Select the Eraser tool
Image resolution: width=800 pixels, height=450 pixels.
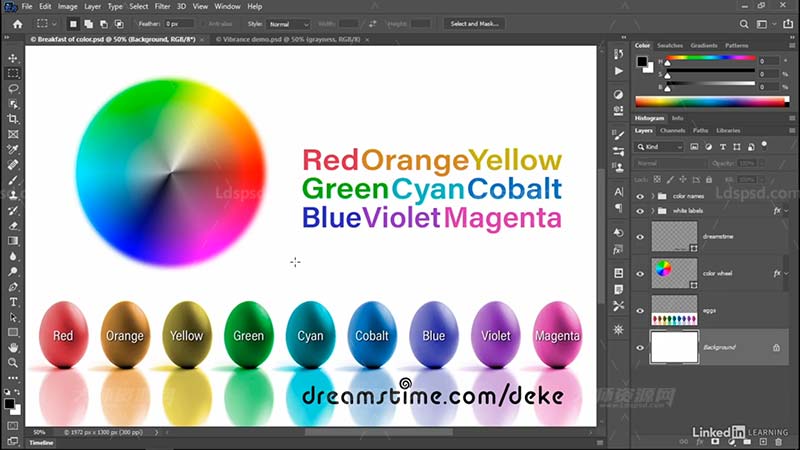coord(13,226)
